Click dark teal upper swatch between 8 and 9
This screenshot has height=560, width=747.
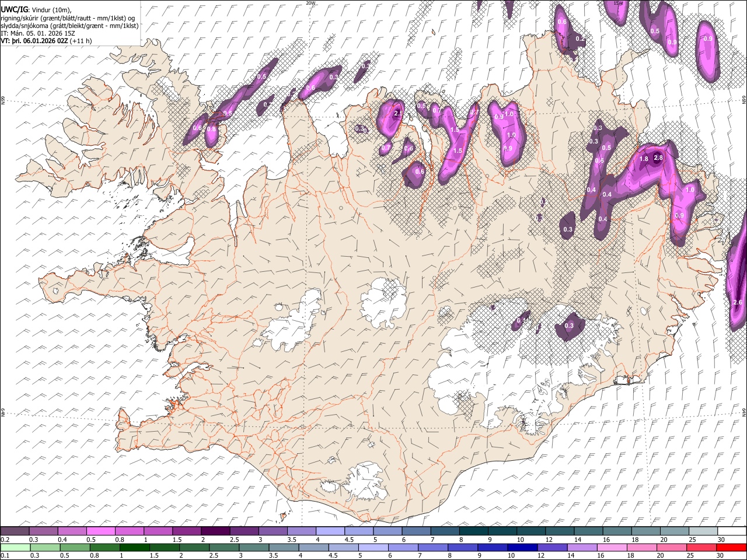click(473, 531)
